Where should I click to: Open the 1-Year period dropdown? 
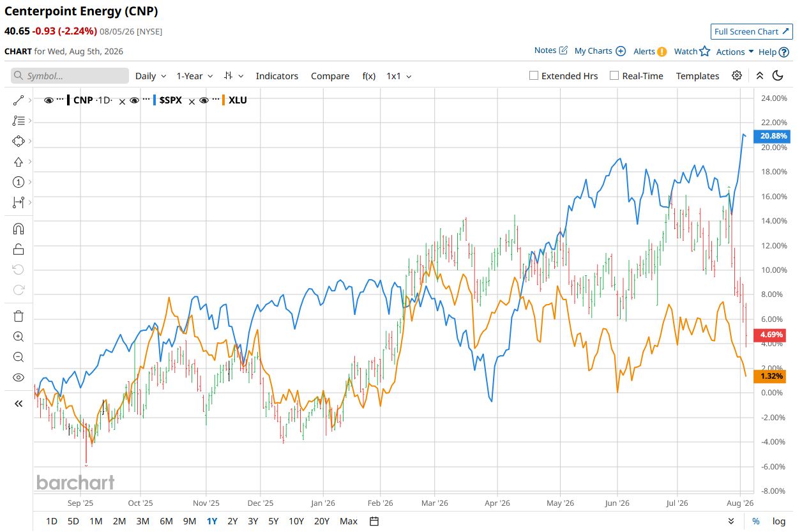coord(194,76)
